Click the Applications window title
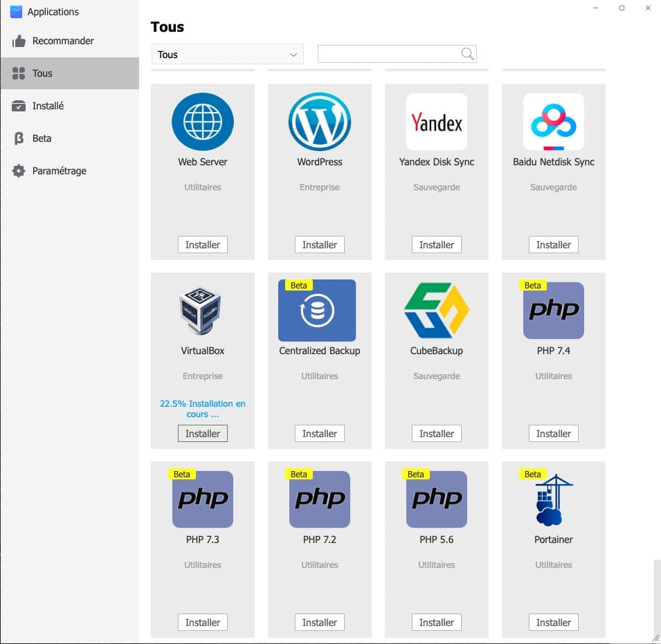Screen dimensions: 661x644 coord(53,12)
